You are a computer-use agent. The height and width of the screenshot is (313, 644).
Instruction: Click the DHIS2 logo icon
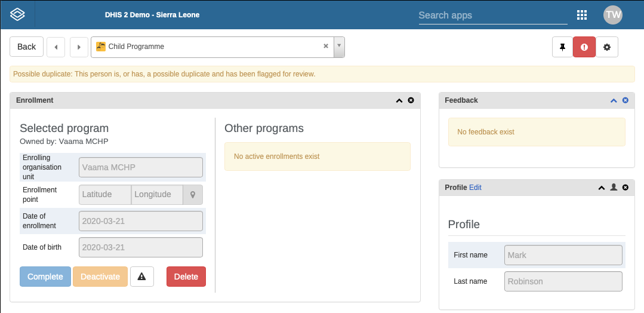click(x=18, y=15)
